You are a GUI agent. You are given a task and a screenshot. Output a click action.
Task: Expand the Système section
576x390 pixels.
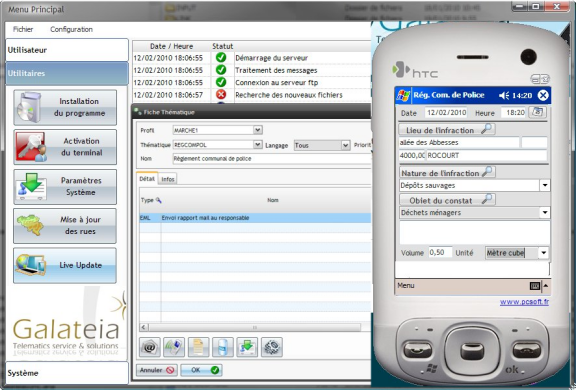(x=67, y=373)
